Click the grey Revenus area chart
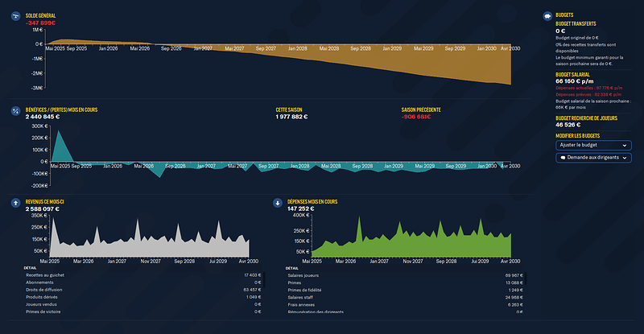The image size is (644, 334). point(145,244)
